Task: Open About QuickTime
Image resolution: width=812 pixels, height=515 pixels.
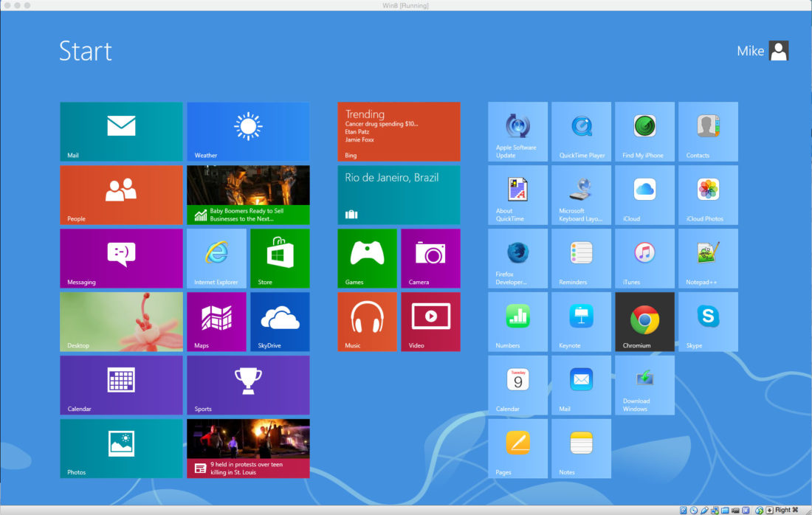Action: click(x=517, y=195)
